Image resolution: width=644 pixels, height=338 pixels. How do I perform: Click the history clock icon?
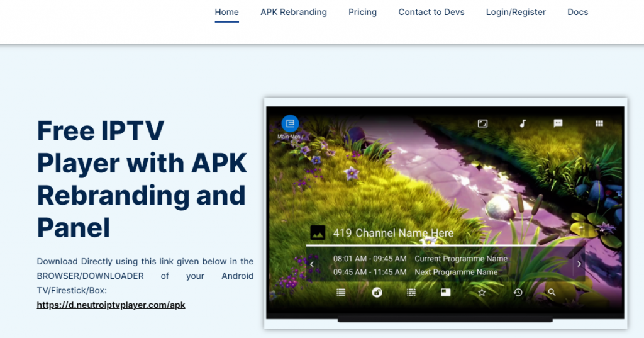[518, 292]
